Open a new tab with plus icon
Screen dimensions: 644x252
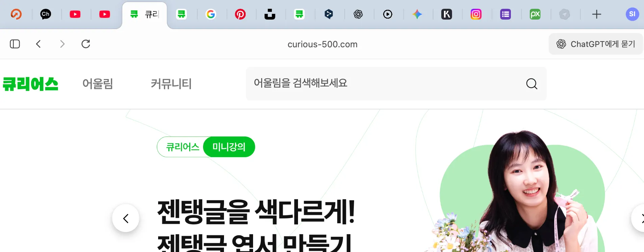click(x=597, y=14)
